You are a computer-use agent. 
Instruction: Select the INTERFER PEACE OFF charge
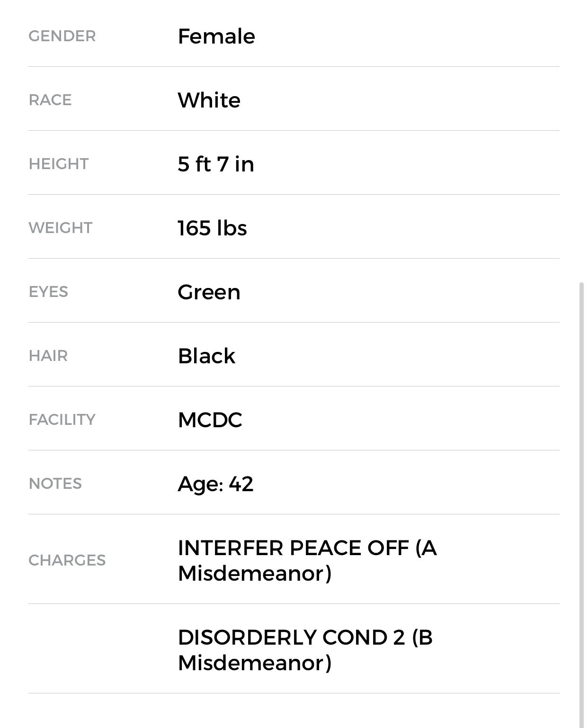coord(307,560)
